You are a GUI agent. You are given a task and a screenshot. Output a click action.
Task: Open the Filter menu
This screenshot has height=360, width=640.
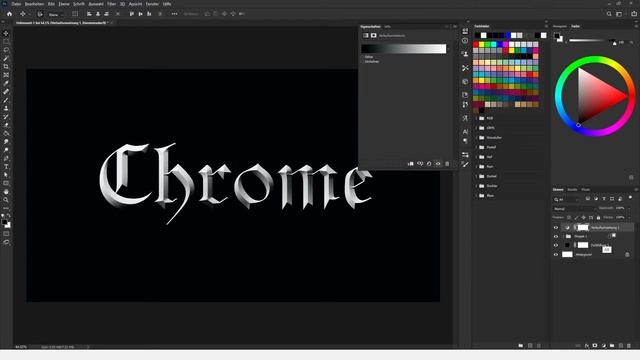pos(111,4)
